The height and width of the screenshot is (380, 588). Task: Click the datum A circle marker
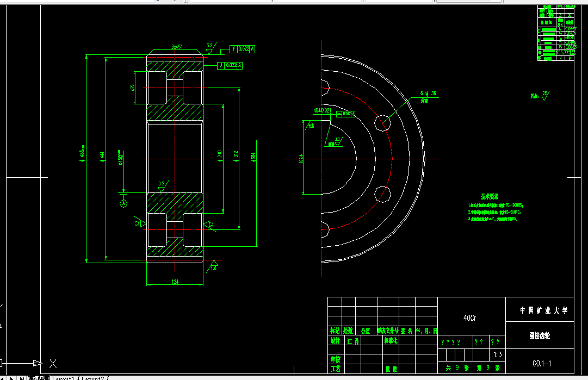[123, 203]
